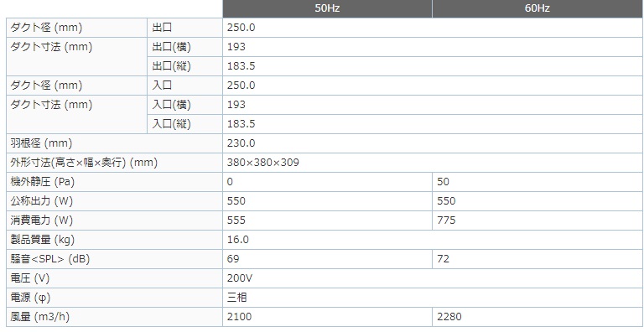The height and width of the screenshot is (332, 644).
Task: Select the first ダクト径 (mm) label
Action: coord(46,28)
